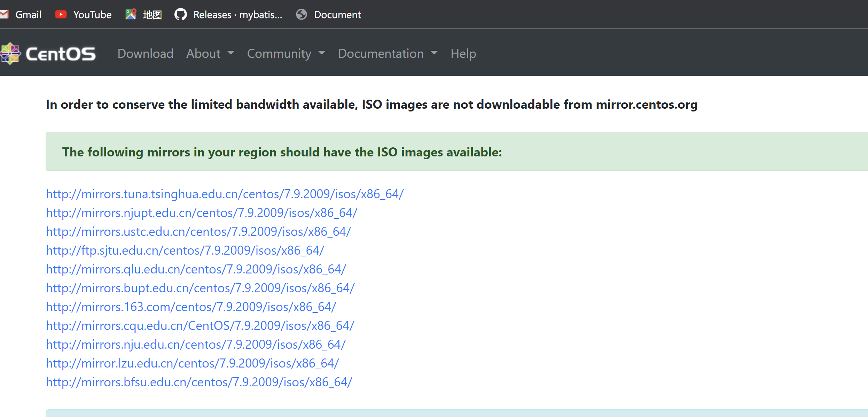Expand the Documentation dropdown menu
Image resolution: width=868 pixels, height=417 pixels.
click(x=388, y=54)
